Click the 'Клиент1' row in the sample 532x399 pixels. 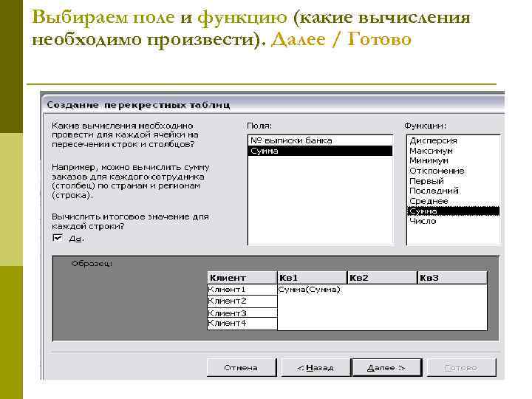242,290
